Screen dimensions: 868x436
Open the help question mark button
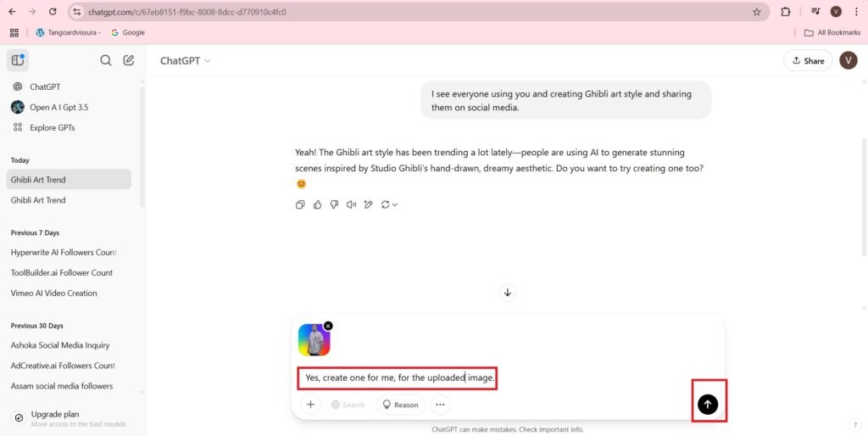coord(854,424)
